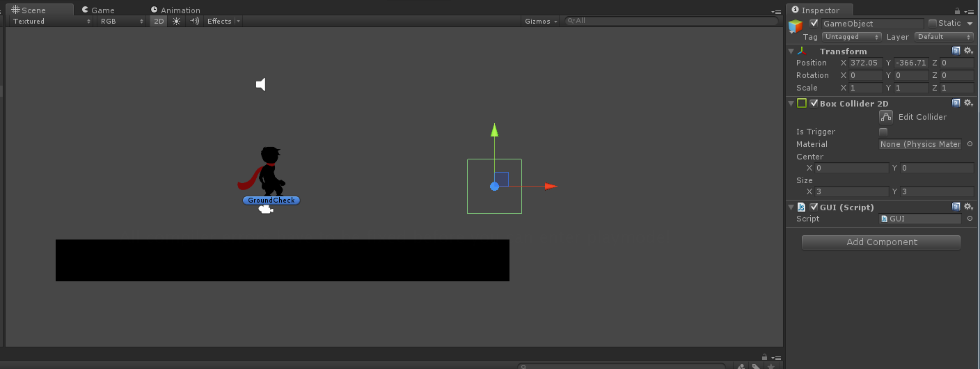Select the caped character sprite
This screenshot has width=980, height=369.
click(262, 171)
